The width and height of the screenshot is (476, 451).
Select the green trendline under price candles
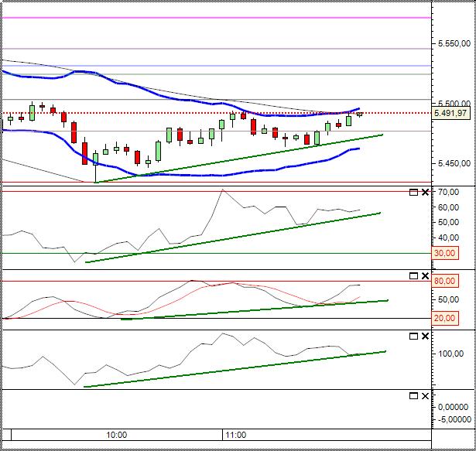pos(239,159)
